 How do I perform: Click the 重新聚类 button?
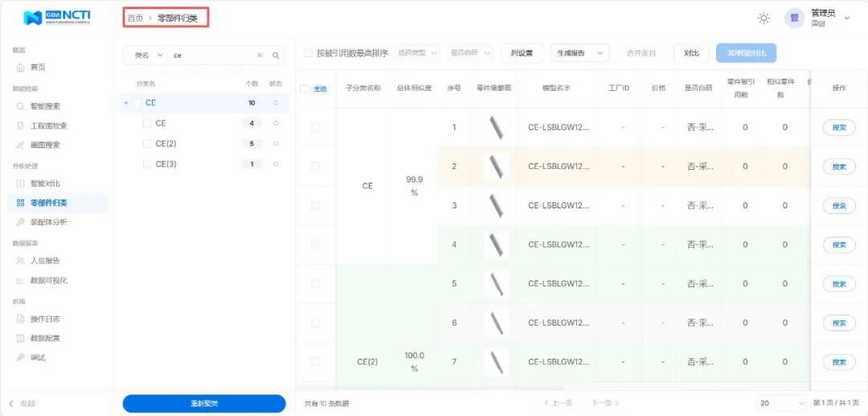(x=204, y=403)
